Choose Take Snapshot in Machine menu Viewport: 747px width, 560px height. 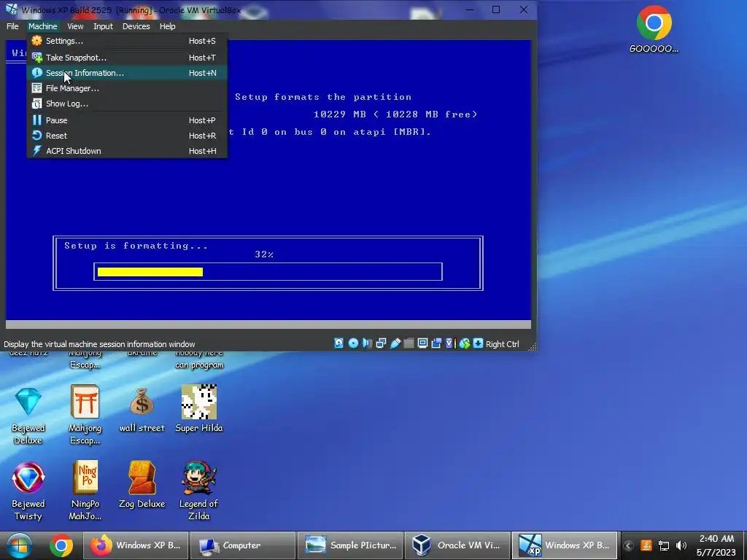127,58
